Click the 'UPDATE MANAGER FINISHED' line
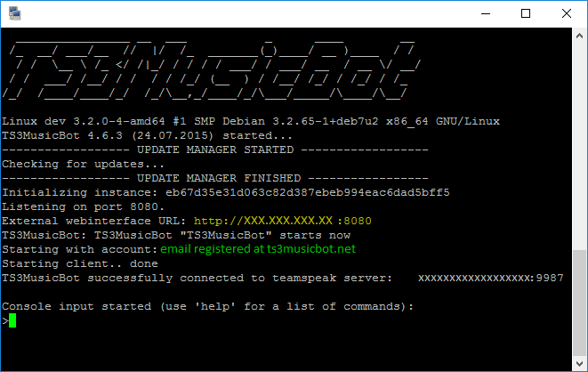The width and height of the screenshot is (588, 372). 214,178
